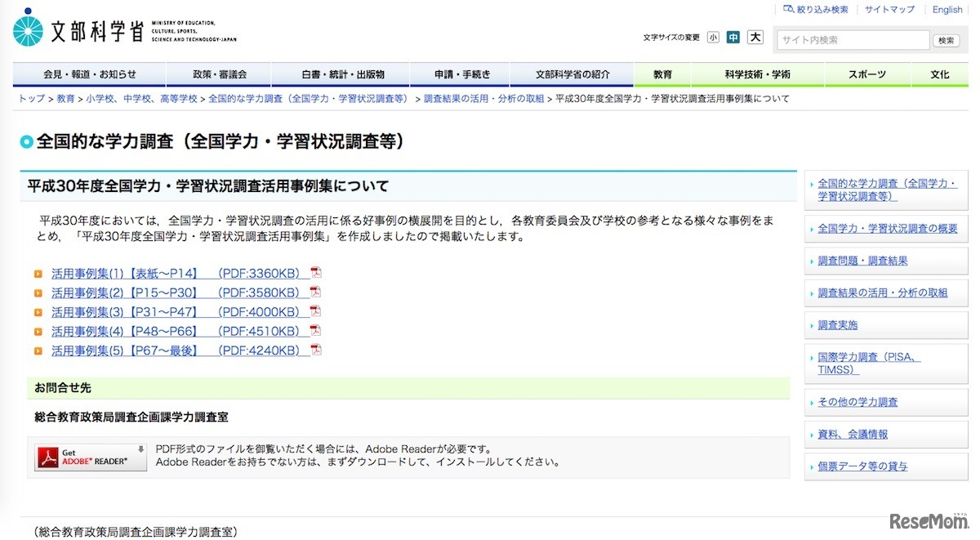The width and height of the screenshot is (980, 540).
Task: Click the orange arrow bullet before 活用事例集(2)
Action: pos(39,292)
